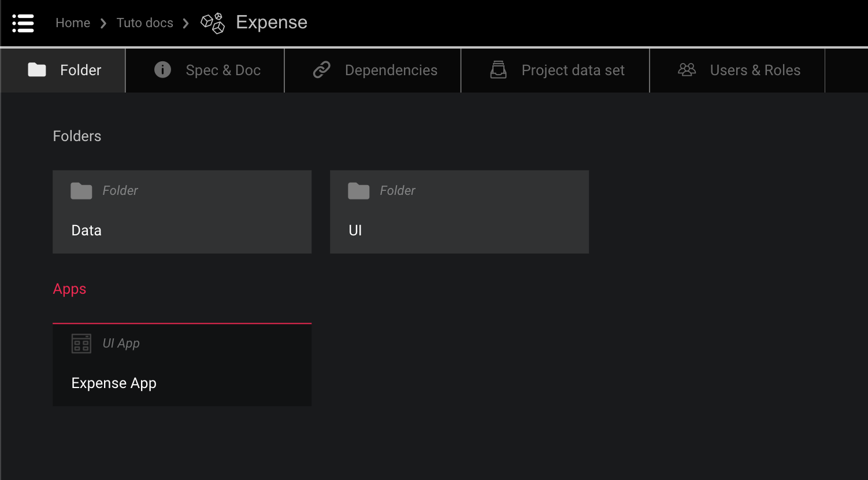Click the folder icon on the Data card

81,190
